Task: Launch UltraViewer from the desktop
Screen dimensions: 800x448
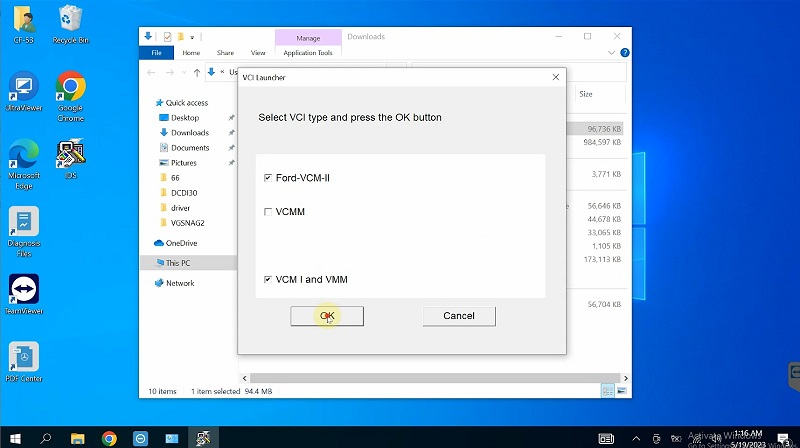Action: [22, 90]
